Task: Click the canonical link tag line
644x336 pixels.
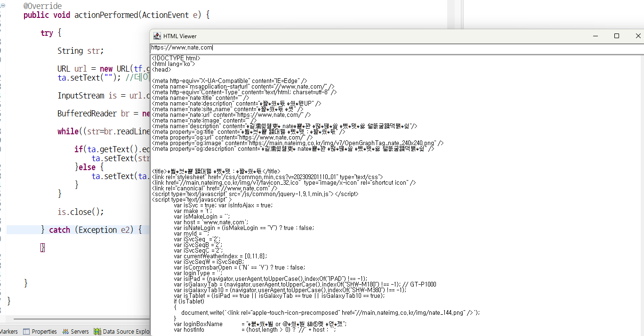Action: pos(215,188)
